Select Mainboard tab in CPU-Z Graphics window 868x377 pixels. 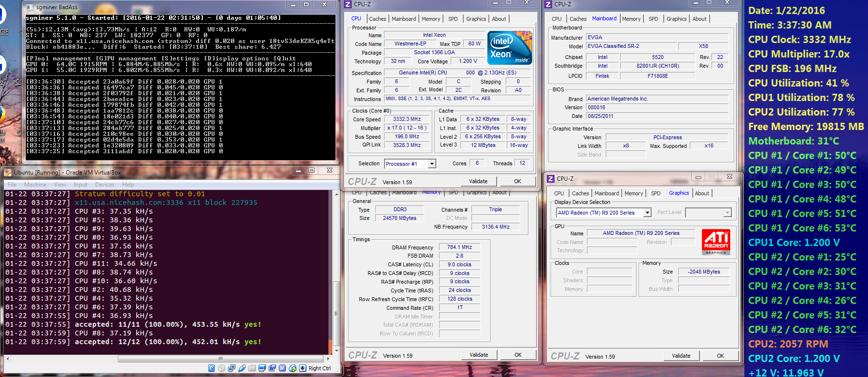pos(607,193)
